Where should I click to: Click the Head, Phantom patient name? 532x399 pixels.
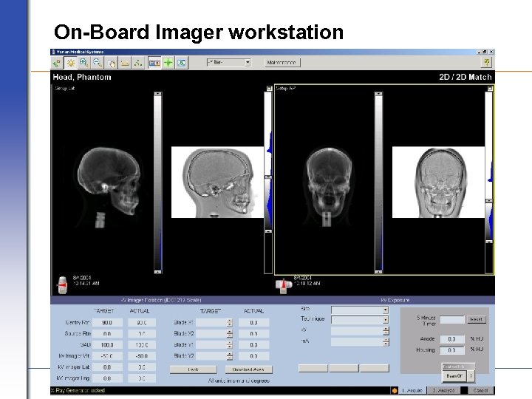(82, 77)
